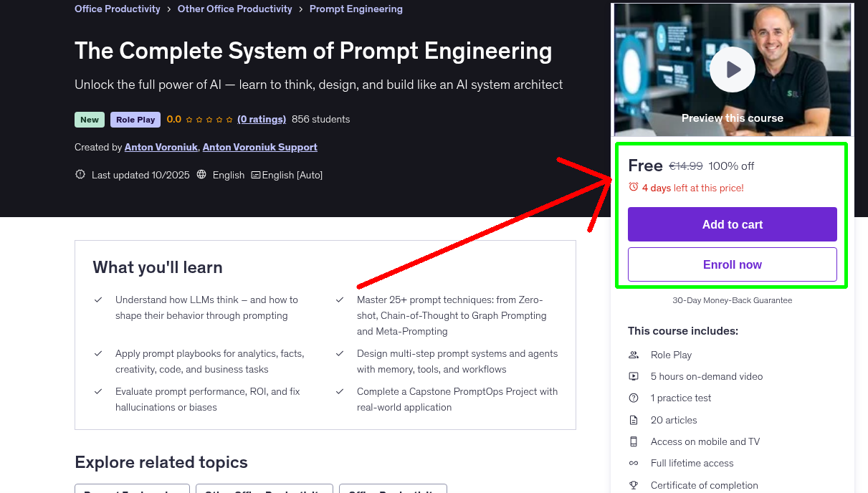Click the English [Auto] captions icon
This screenshot has width=868, height=493.
coord(255,175)
